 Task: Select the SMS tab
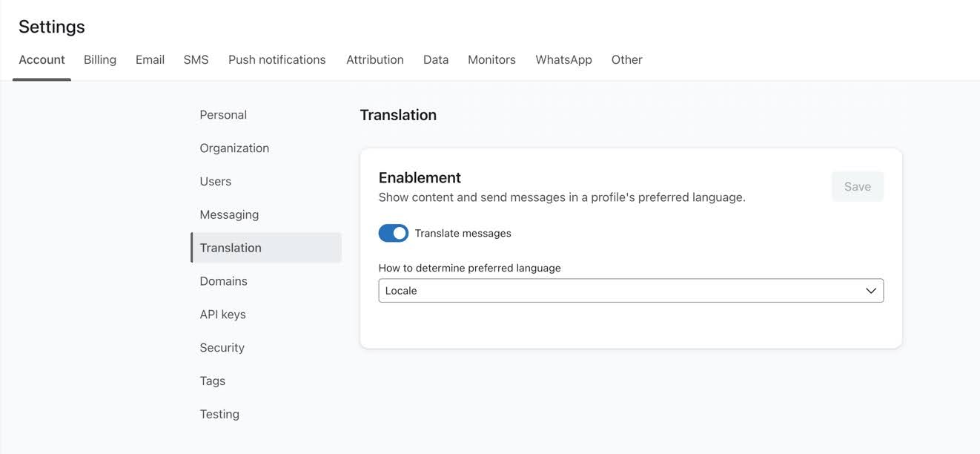[196, 60]
